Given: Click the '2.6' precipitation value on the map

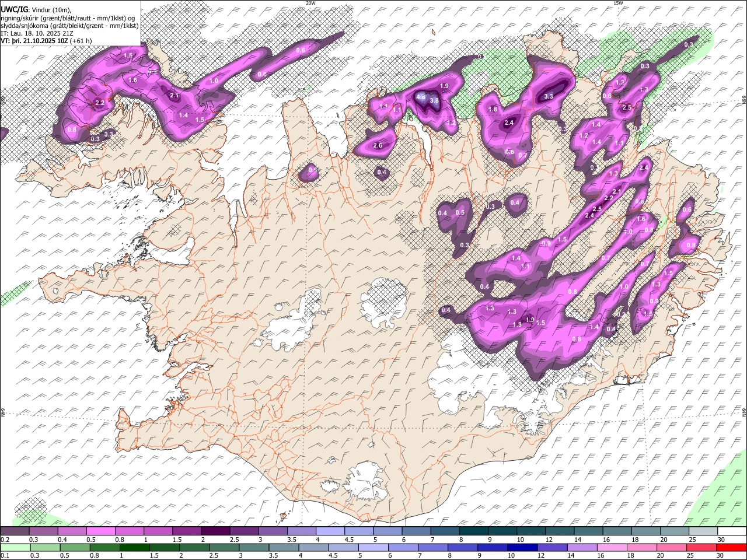Looking at the screenshot, I should coord(378,145).
